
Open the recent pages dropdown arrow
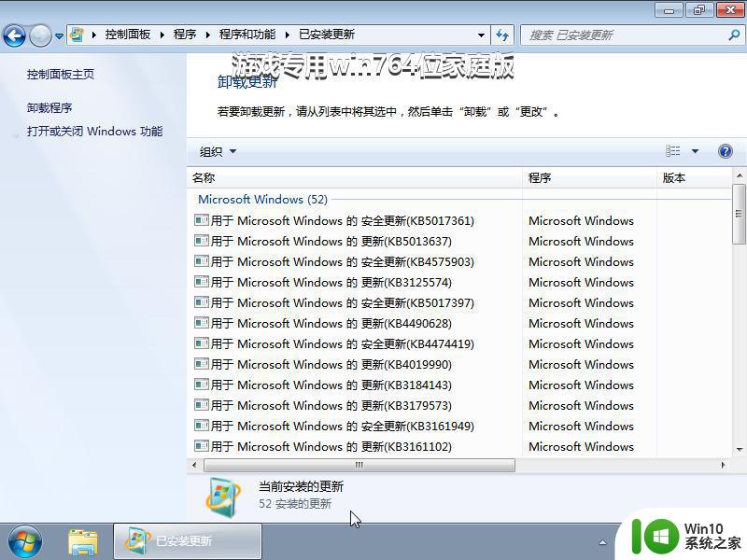tap(60, 35)
